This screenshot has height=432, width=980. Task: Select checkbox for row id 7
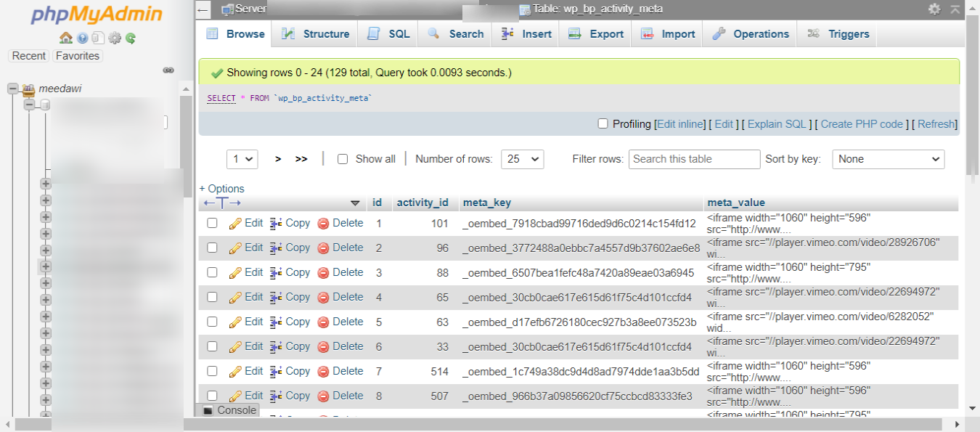point(212,371)
